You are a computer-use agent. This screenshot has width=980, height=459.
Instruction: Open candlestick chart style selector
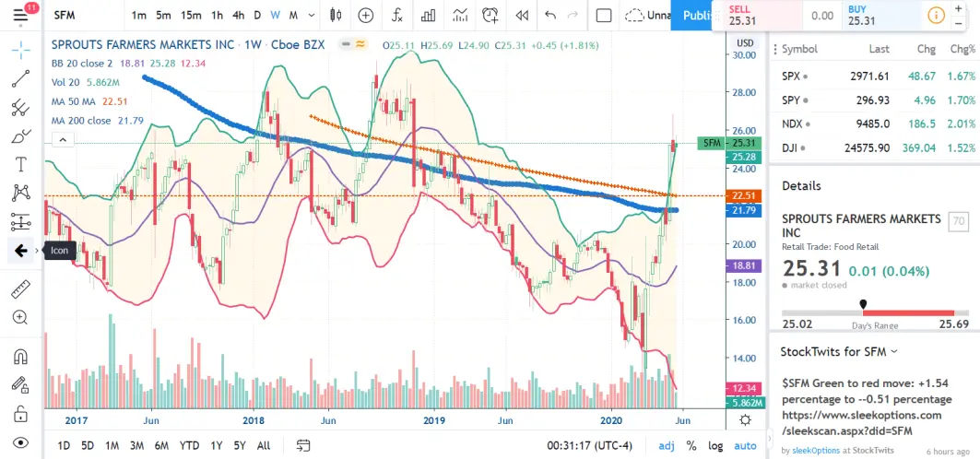tap(337, 16)
